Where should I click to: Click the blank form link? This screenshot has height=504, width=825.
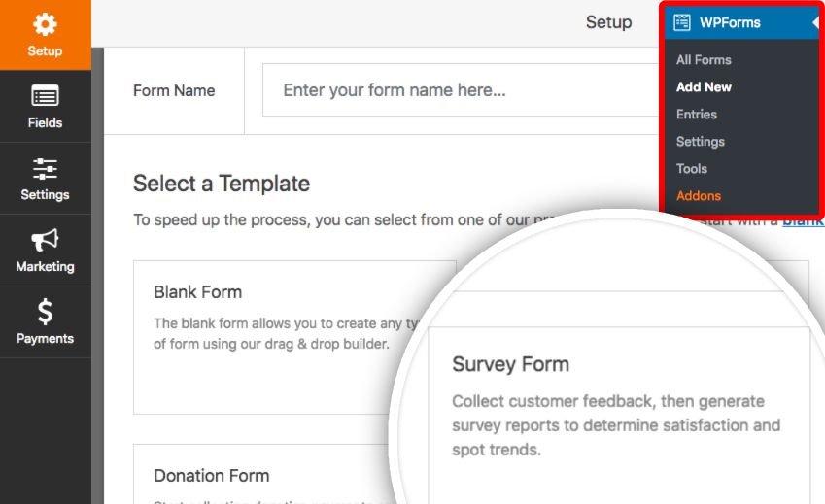tap(803, 220)
